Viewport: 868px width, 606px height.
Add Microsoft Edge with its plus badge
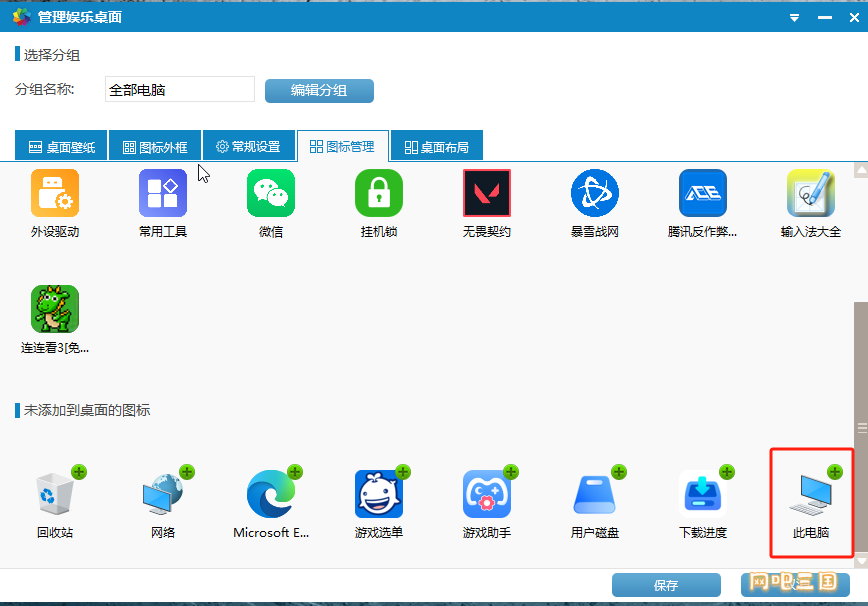click(x=295, y=472)
